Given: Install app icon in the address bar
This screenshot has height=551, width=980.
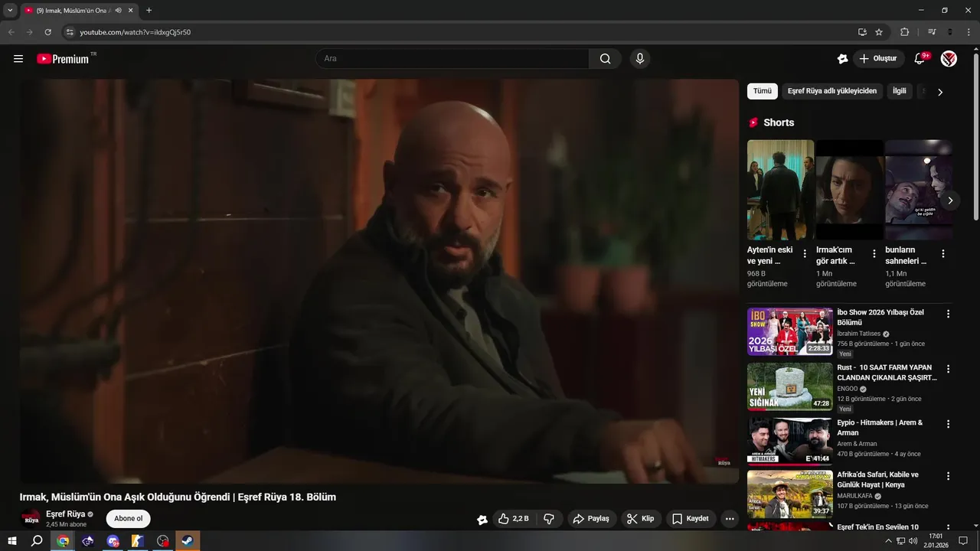Looking at the screenshot, I should click(x=862, y=32).
